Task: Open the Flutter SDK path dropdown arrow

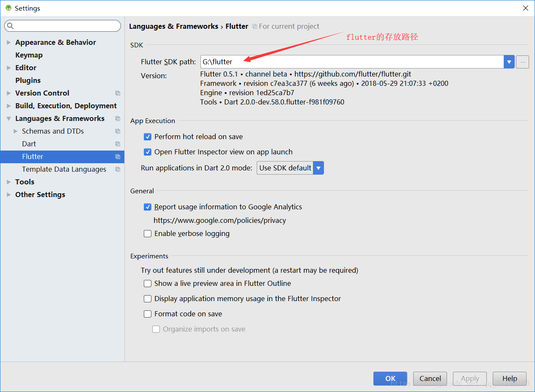Action: click(509, 62)
